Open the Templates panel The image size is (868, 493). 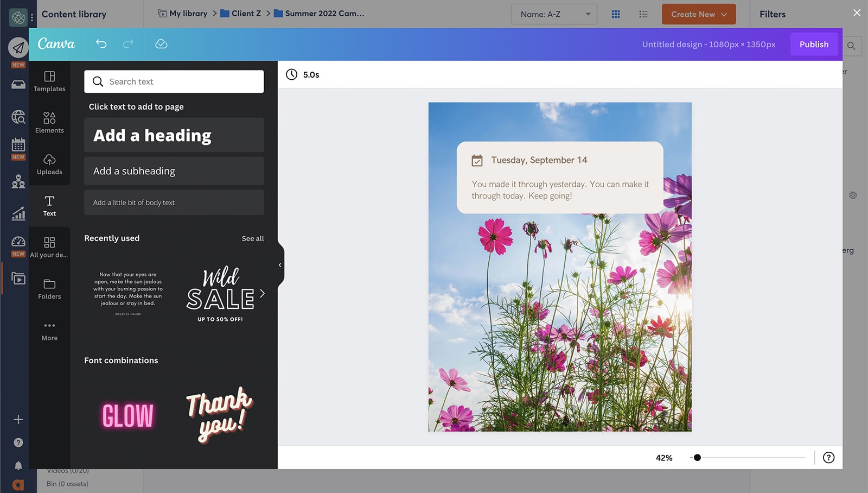[49, 81]
